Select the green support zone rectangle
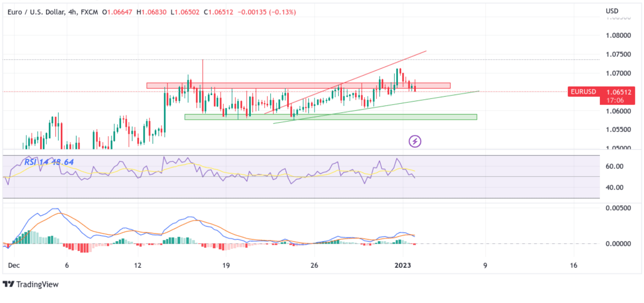Viewport: 644px width, 303px height. [331, 117]
